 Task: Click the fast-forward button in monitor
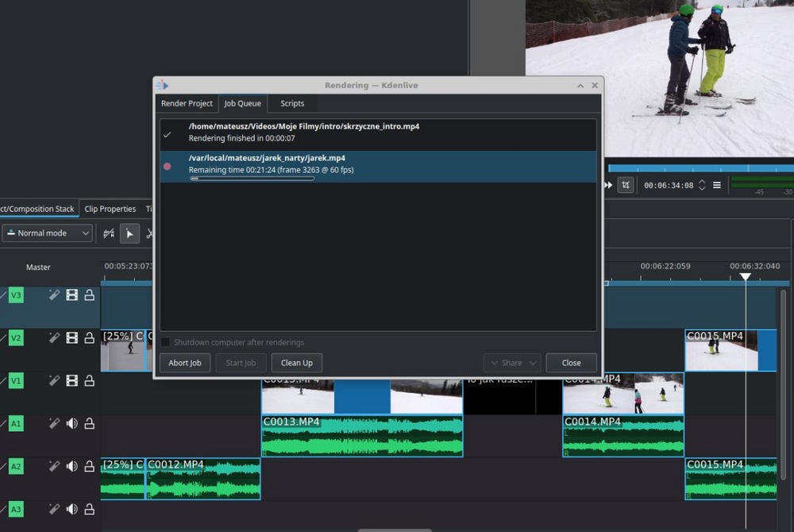coord(608,185)
